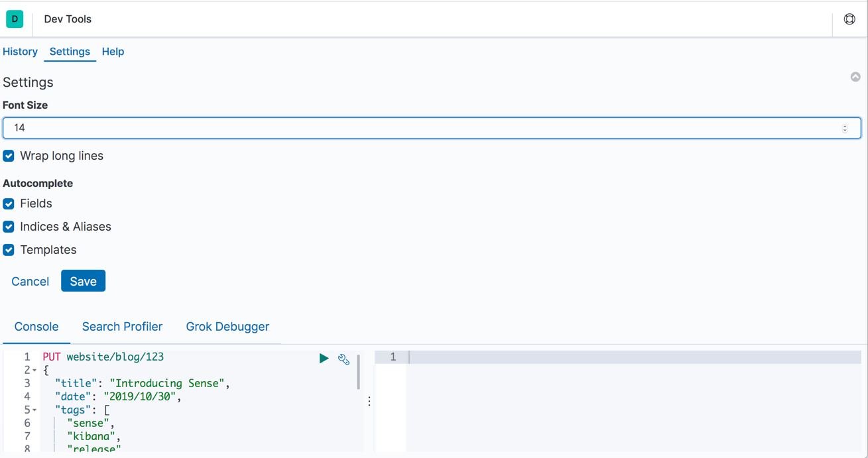Switch to the Grok Debugger tab
Screen dimensions: 868x458
227,327
